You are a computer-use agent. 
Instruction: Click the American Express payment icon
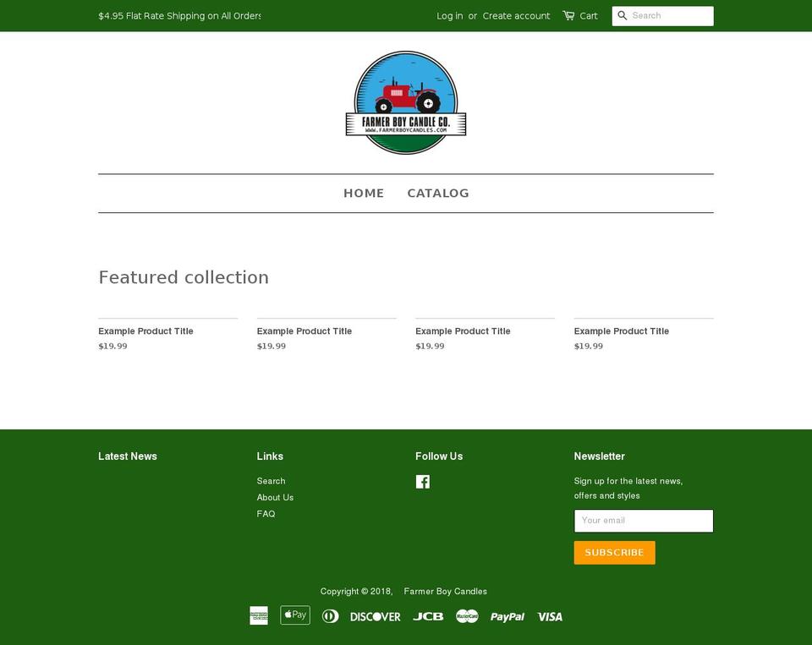259,615
